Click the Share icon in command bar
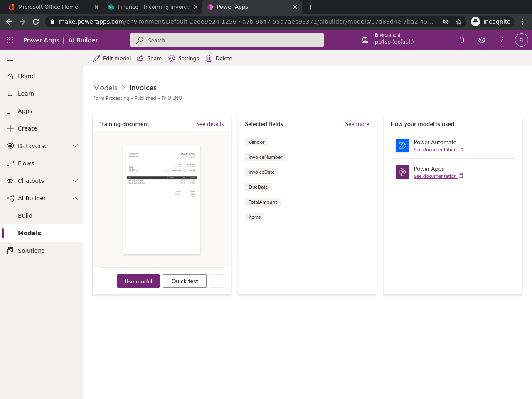The width and height of the screenshot is (532, 399). click(140, 58)
